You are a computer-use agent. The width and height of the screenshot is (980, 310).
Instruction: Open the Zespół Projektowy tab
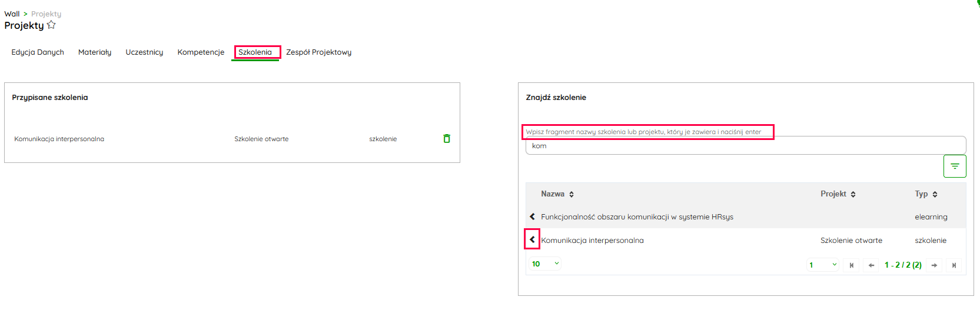point(318,52)
